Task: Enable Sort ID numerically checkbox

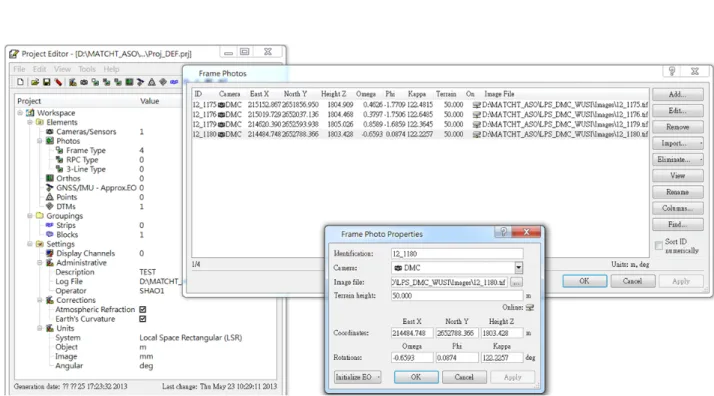Action: click(x=658, y=246)
